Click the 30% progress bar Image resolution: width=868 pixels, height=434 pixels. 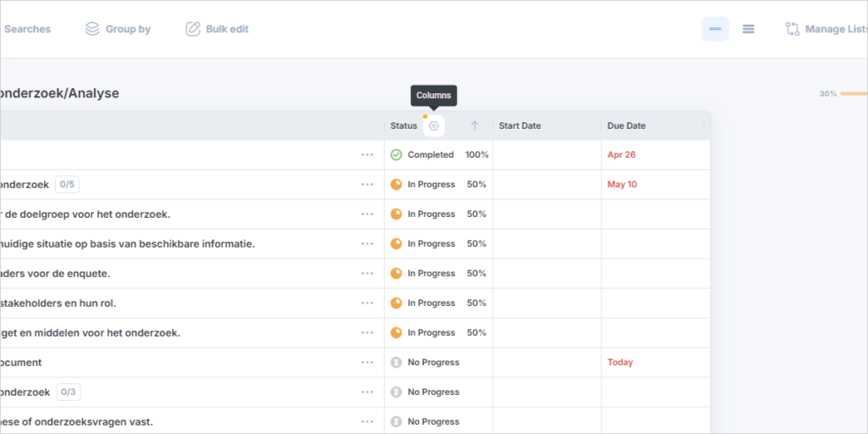click(x=852, y=93)
